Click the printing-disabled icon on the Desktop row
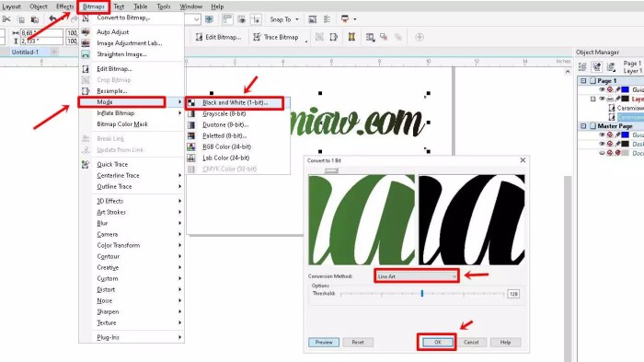Viewport: 644px width, 362px height. (610, 144)
